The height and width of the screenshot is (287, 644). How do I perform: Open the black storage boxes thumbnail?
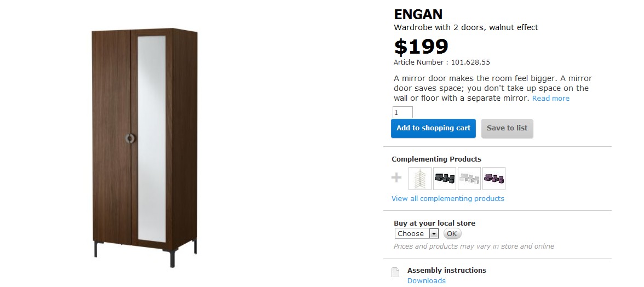point(444,179)
